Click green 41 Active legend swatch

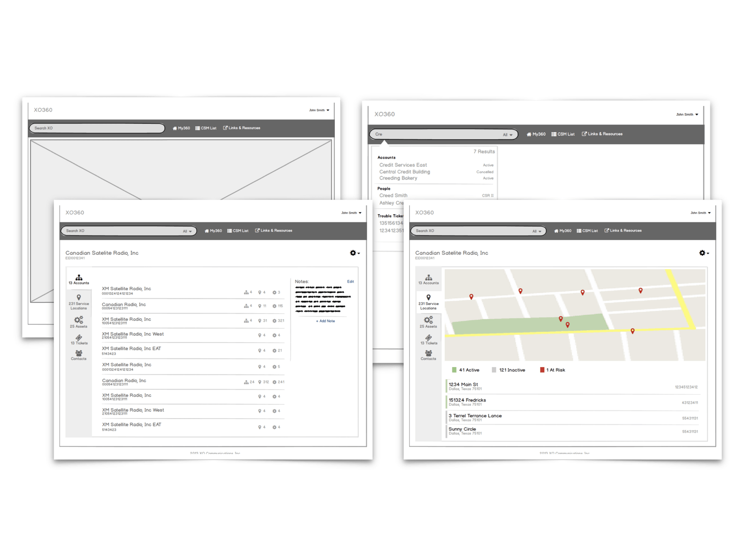click(x=454, y=370)
